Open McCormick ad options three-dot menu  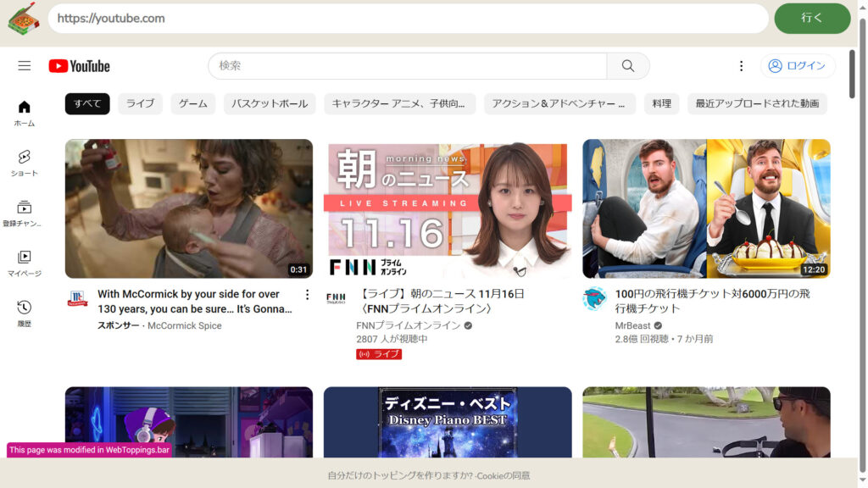(307, 295)
